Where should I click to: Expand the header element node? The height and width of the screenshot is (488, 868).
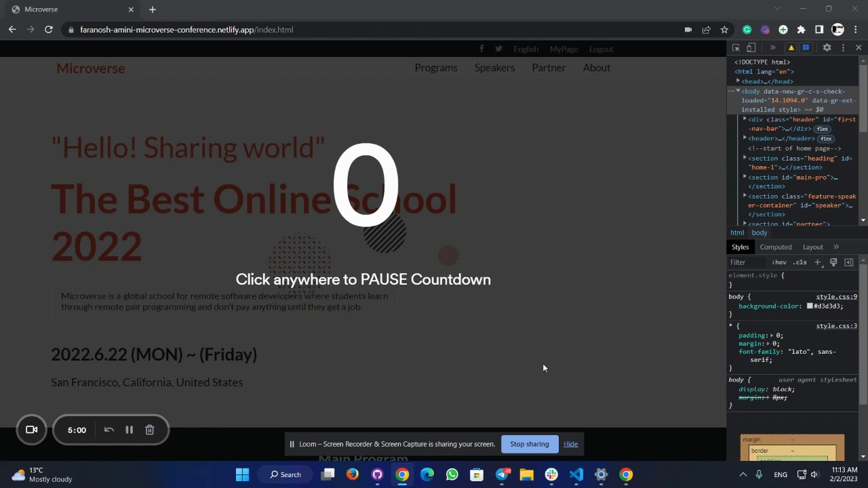point(745,138)
